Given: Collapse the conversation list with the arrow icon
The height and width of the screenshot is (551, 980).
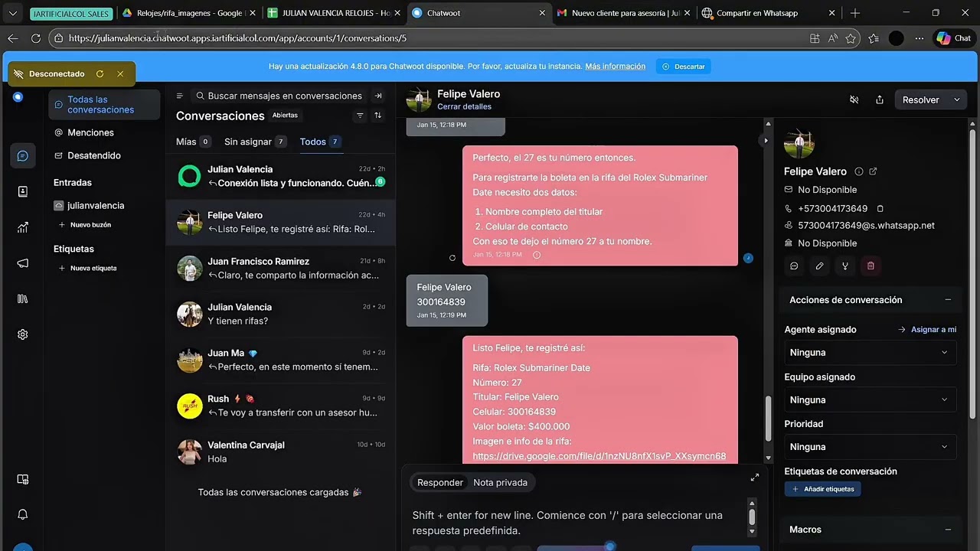Looking at the screenshot, I should [377, 96].
